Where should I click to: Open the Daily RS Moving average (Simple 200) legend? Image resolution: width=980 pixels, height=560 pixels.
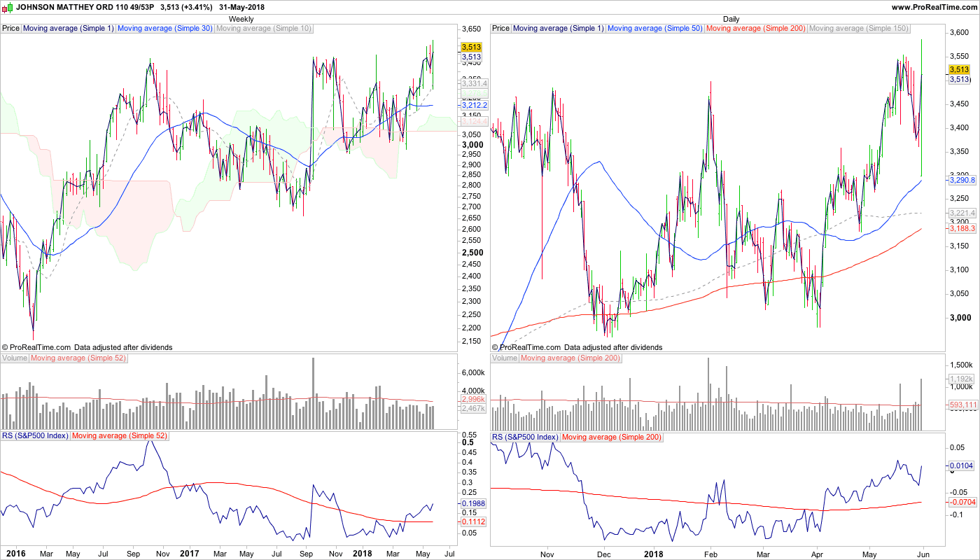(x=612, y=437)
